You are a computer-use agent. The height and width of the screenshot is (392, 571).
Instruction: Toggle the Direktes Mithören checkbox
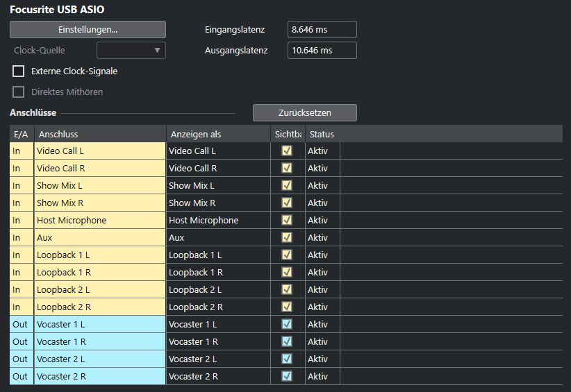[19, 92]
